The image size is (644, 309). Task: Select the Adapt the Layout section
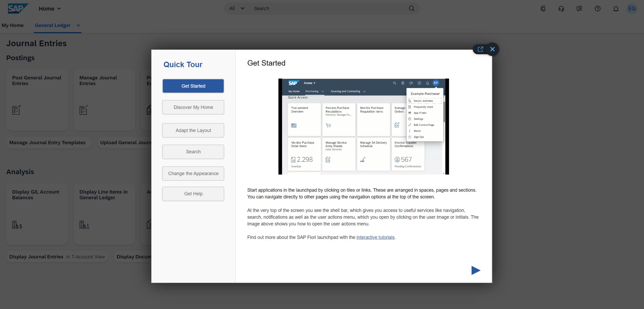point(193,131)
